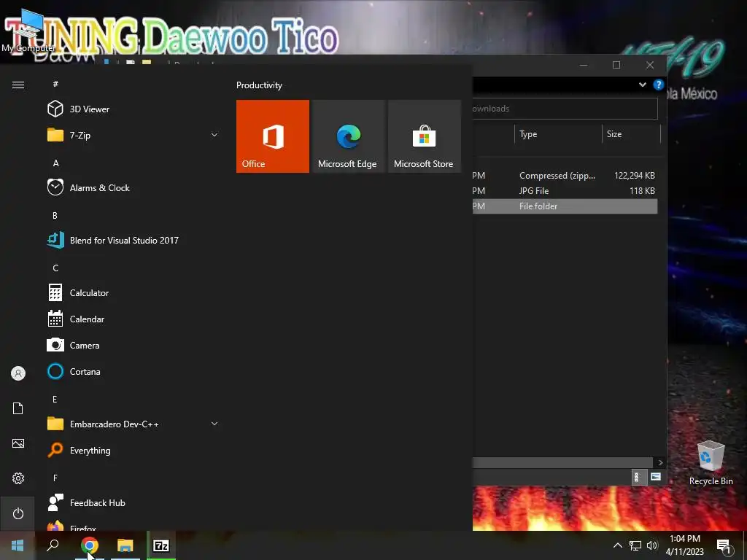Viewport: 747px width, 560px height.
Task: Click the C letter header
Action: [x=55, y=268]
